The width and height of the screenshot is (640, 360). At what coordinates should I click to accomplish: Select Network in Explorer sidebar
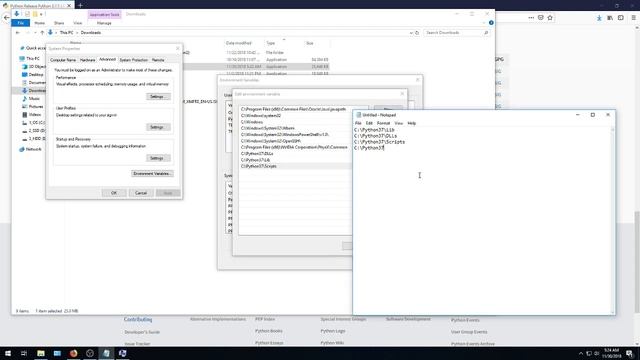point(31,149)
